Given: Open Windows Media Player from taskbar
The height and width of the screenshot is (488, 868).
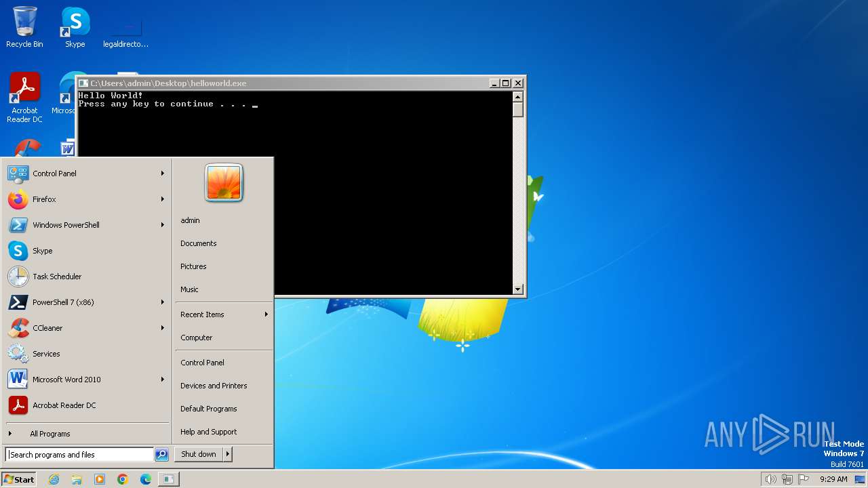Looking at the screenshot, I should (x=100, y=479).
